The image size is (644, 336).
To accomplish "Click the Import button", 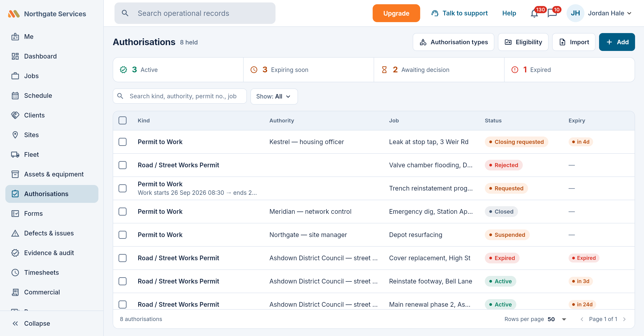I will pyautogui.click(x=574, y=42).
